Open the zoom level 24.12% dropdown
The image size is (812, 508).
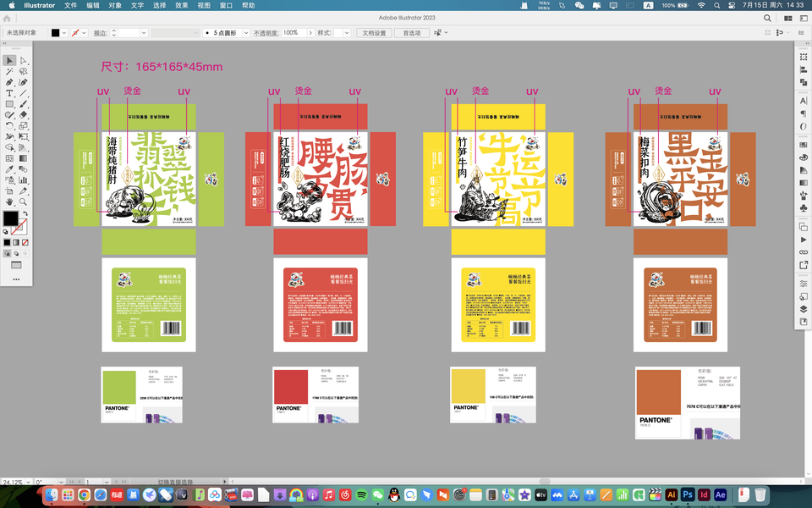tap(29, 482)
